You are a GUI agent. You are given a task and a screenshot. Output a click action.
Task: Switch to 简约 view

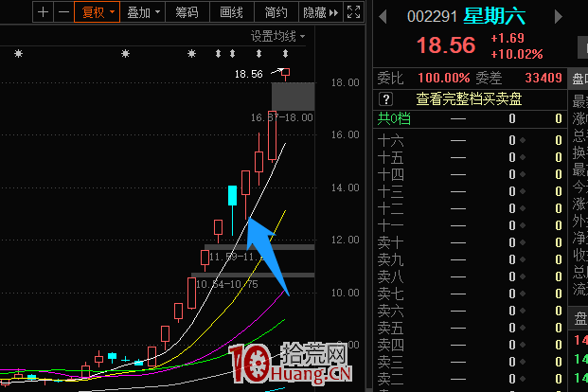(276, 12)
